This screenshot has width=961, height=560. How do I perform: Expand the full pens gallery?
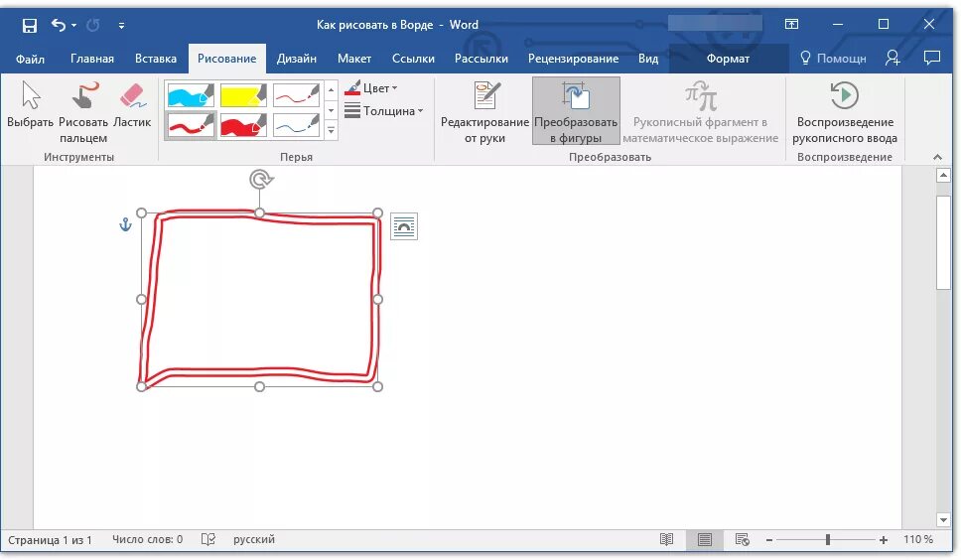[x=331, y=130]
